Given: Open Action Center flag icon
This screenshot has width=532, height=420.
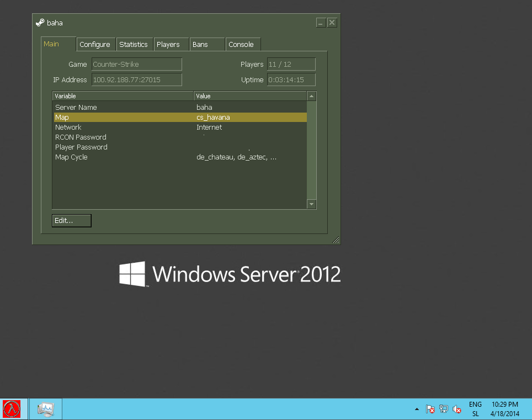Looking at the screenshot, I should coord(430,409).
